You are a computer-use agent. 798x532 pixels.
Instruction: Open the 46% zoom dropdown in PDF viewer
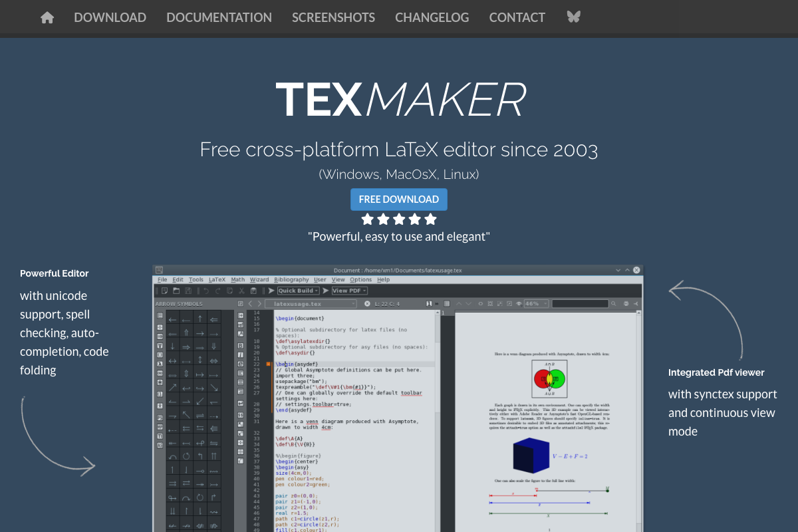(x=537, y=304)
